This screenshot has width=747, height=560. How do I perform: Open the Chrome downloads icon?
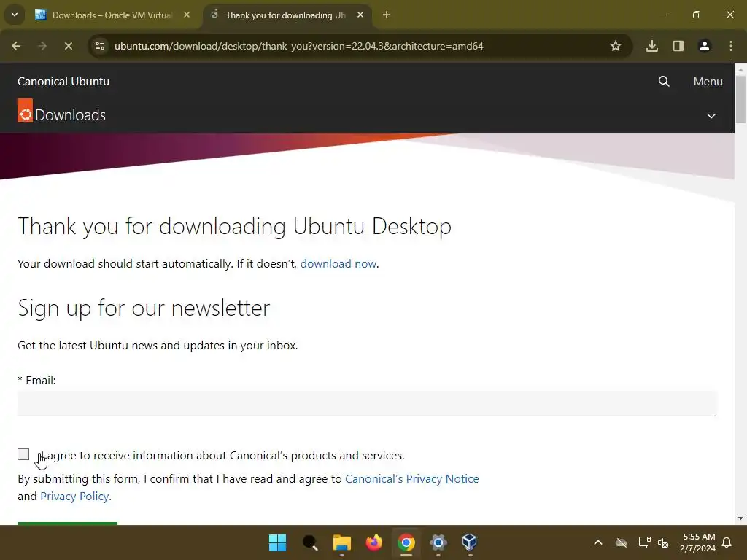pos(652,46)
